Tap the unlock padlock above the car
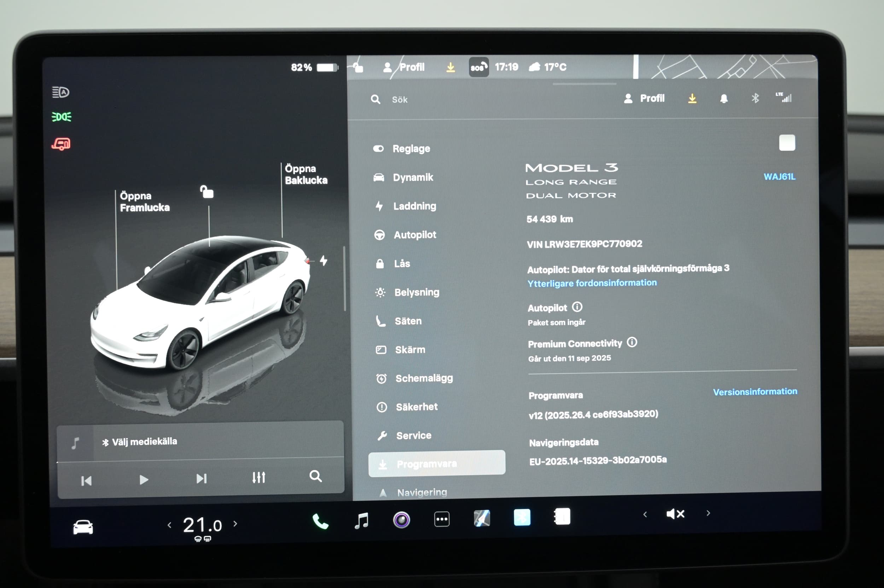The height and width of the screenshot is (588, 884). [x=207, y=192]
